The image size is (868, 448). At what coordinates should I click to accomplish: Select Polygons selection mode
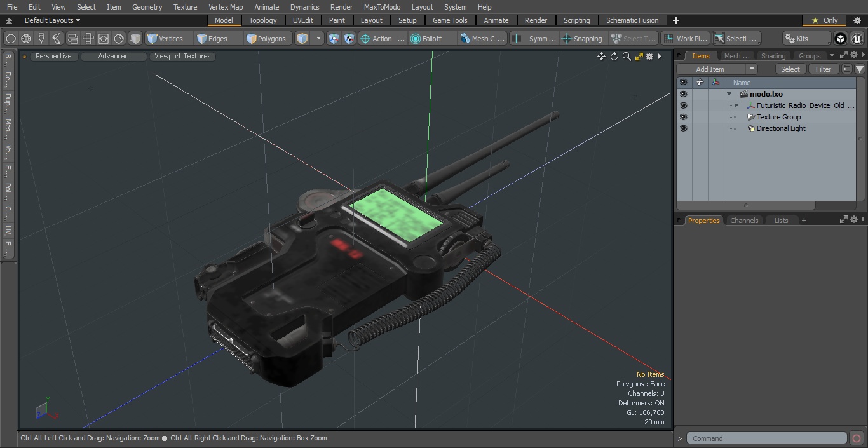pyautogui.click(x=266, y=39)
